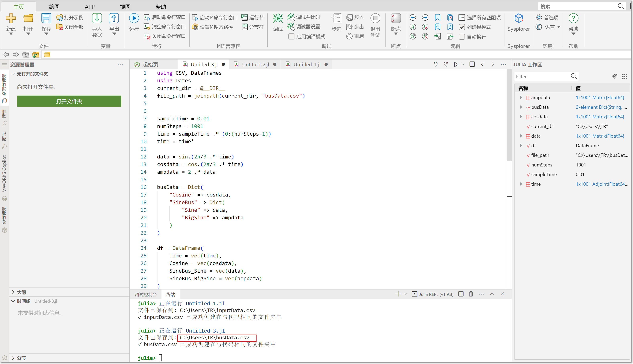Click the Debug bug icon in ribbon
Image resolution: width=633 pixels, height=364 pixels.
(278, 18)
